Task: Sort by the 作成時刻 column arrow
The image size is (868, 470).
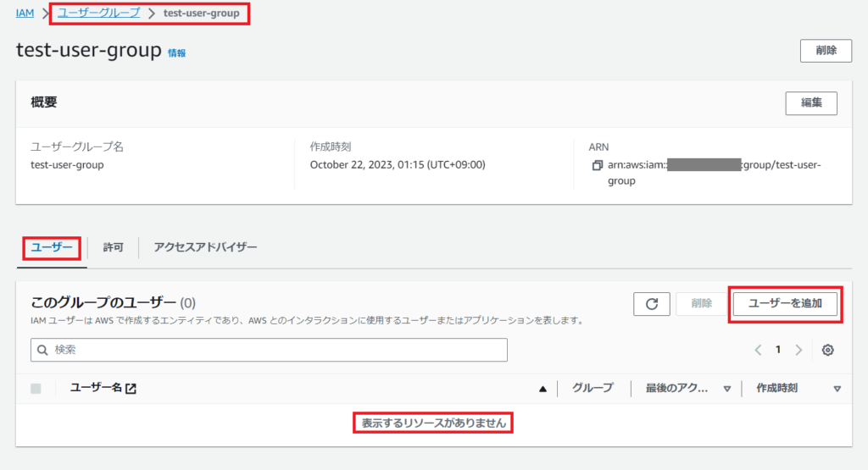Action: [837, 389]
